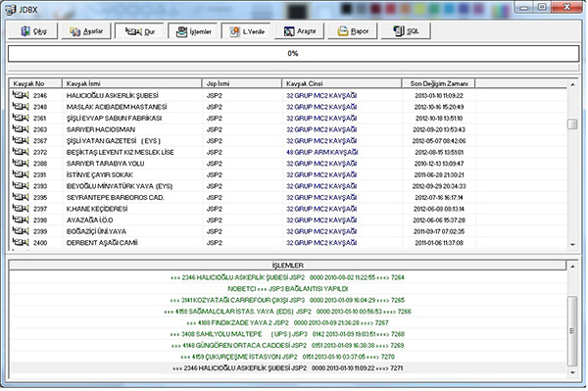This screenshot has height=391, width=588.
Task: Open the İşlemler toolbar button
Action: pyautogui.click(x=193, y=31)
